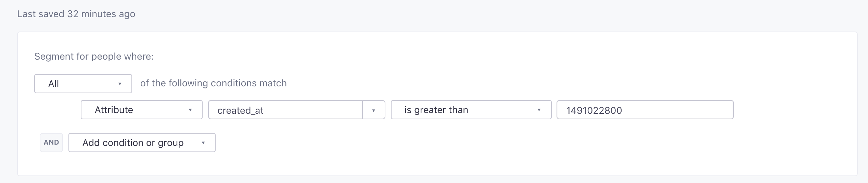This screenshot has width=868, height=183.
Task: Focus the 1491022800 value input field
Action: click(644, 110)
